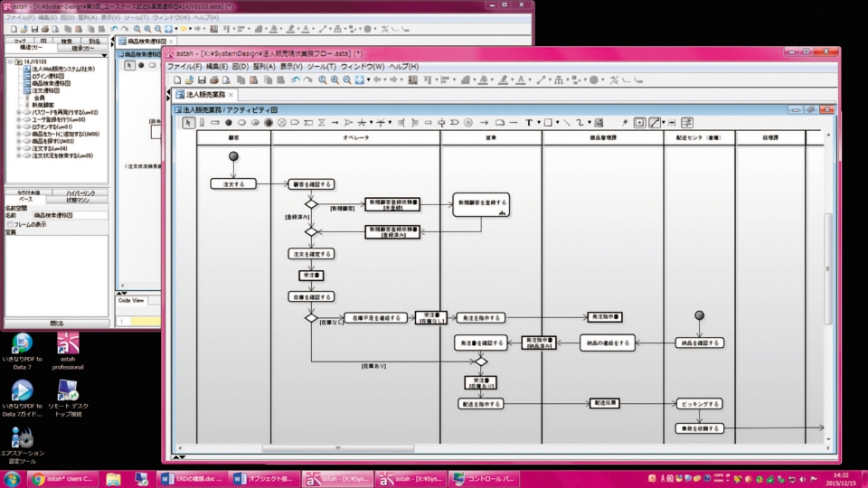Click Zoom Out magnifier in front astah toolbar
The image size is (868, 488).
[347, 80]
